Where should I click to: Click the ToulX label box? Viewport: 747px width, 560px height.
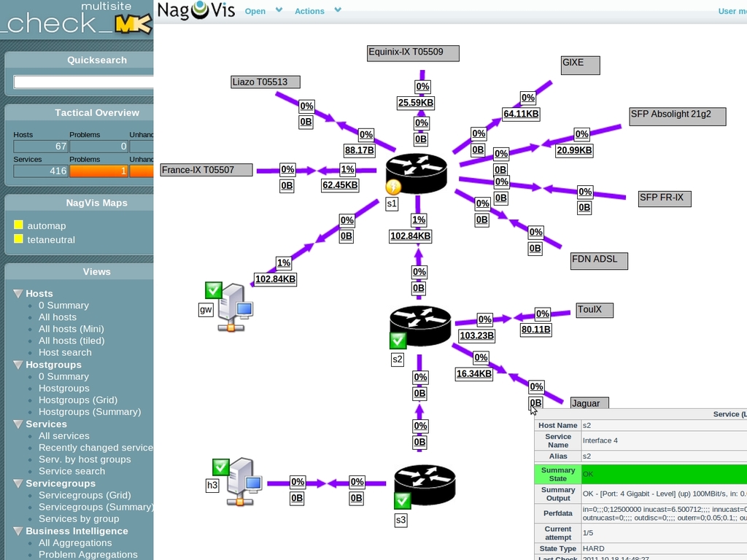point(595,310)
